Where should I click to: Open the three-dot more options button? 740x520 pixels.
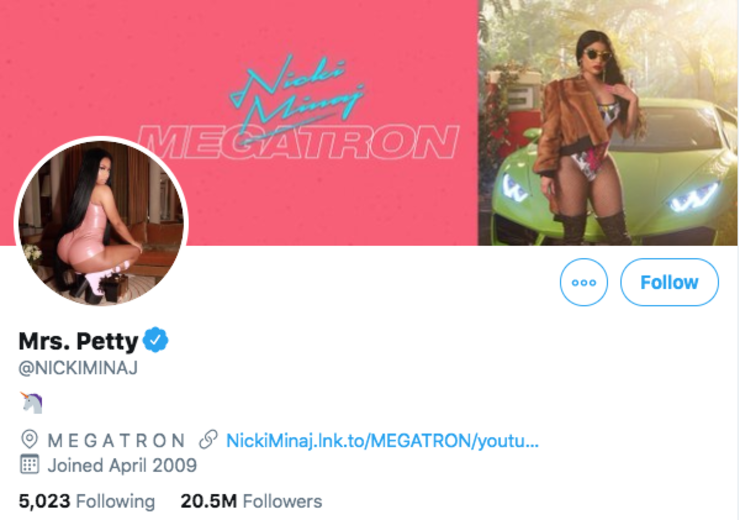click(583, 282)
